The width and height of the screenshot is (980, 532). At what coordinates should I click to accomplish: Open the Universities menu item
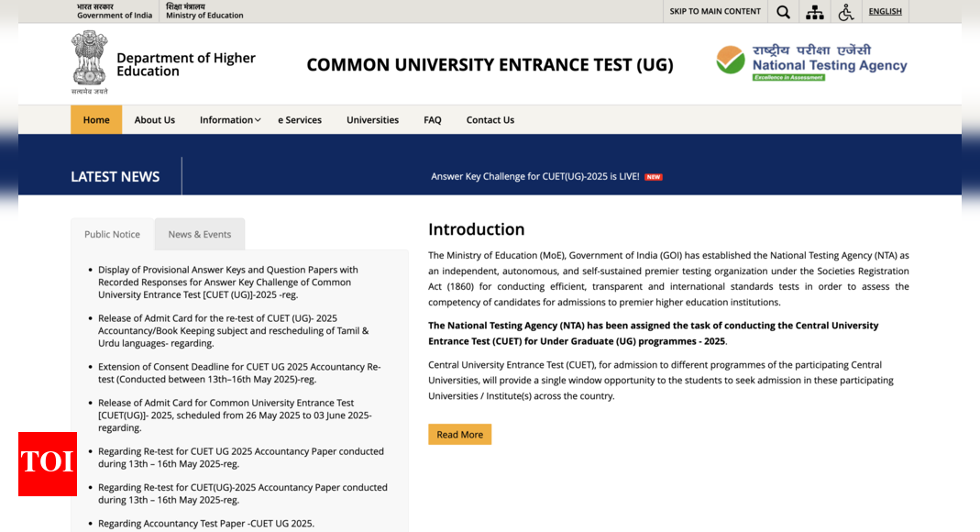[x=372, y=120]
